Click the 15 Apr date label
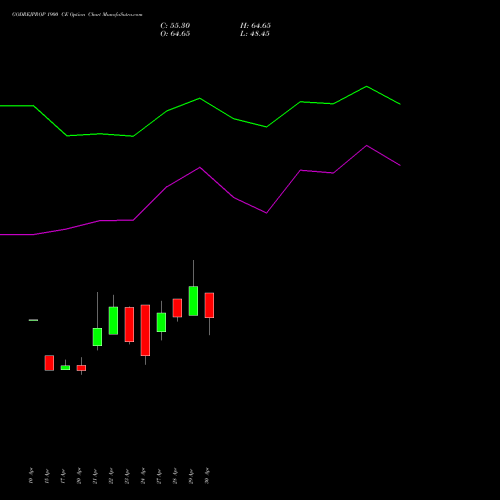500x500 pixels. coord(47,476)
